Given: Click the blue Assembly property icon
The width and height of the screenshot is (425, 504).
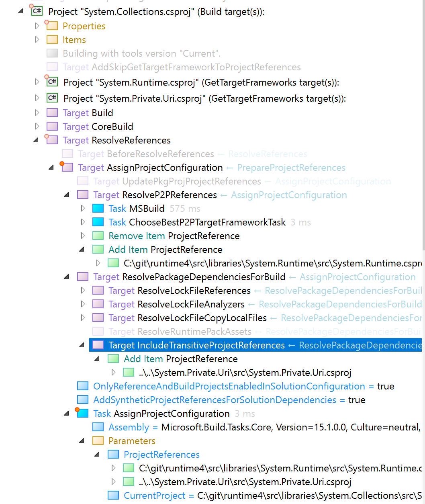Looking at the screenshot, I should 98,427.
